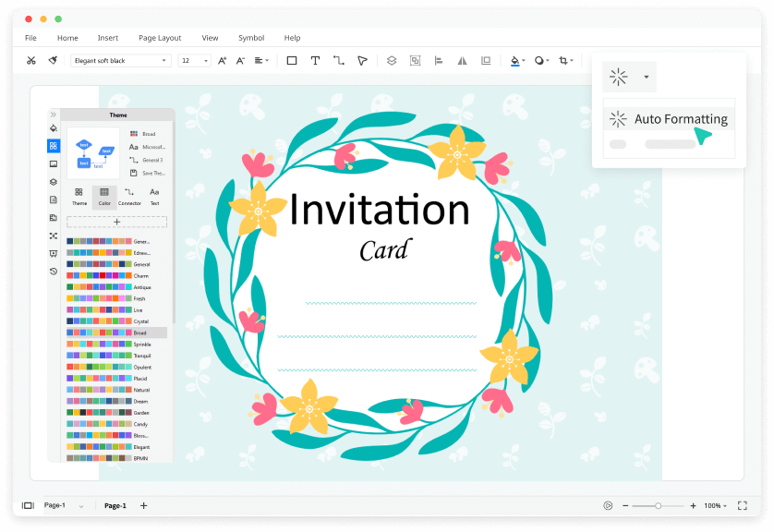Select the Connector tool in toolbar

click(x=339, y=60)
